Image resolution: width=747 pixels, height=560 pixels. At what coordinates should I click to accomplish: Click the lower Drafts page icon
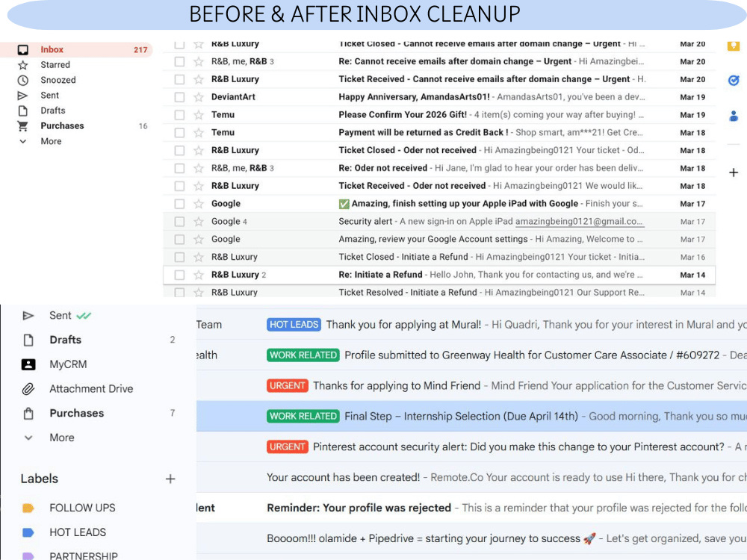pos(28,340)
